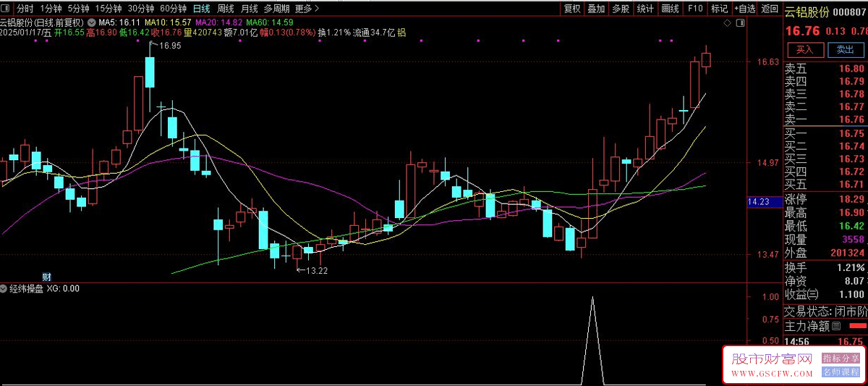
Task: Click the 返回 back button
Action: (x=770, y=9)
